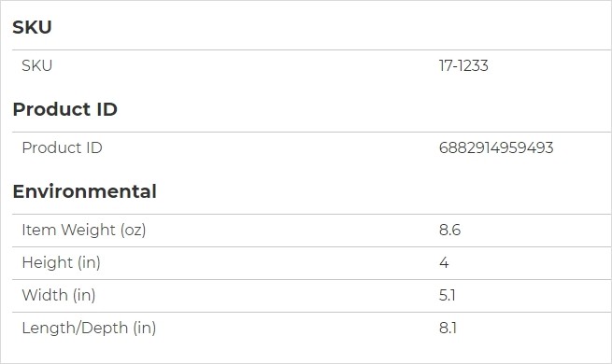The image size is (612, 364).
Task: Click the SKU row label
Action: tap(37, 65)
